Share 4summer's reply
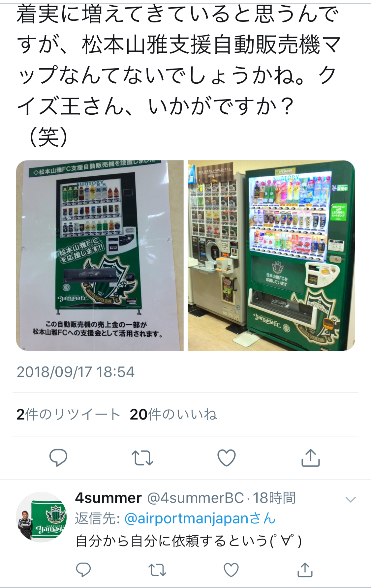The width and height of the screenshot is (371, 588). pos(305,570)
